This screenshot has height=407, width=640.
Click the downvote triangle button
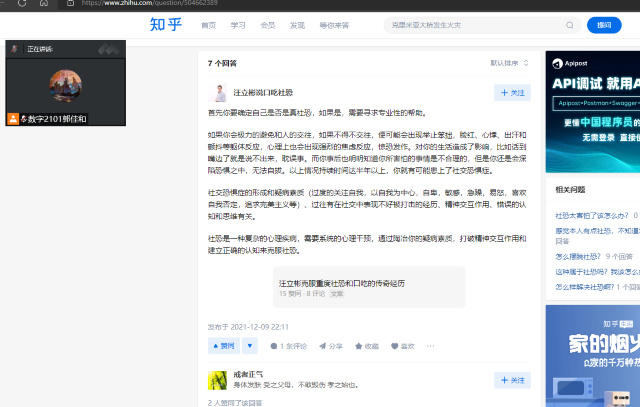tap(250, 346)
